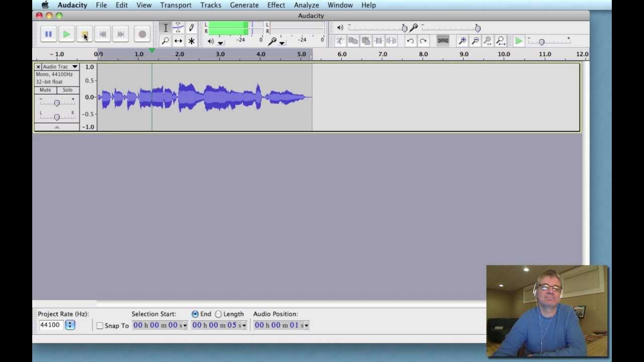Click the green playhead marker on timeline
Viewport: 644px width, 362px height.
coord(152,51)
